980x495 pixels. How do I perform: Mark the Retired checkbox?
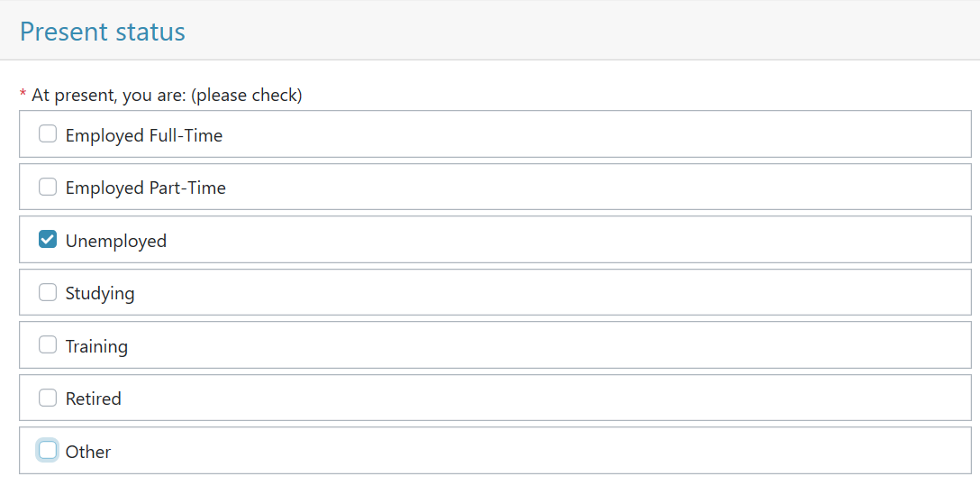[48, 398]
